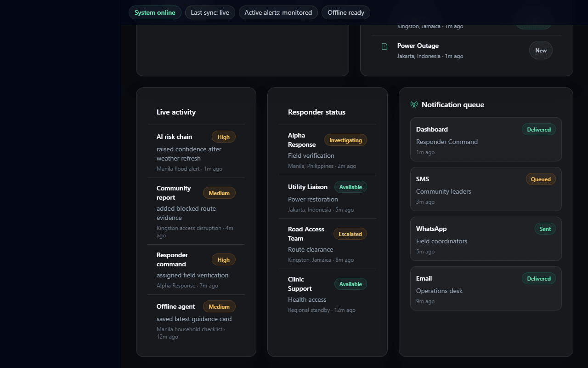
Task: Click the High badge on Responder command
Action: (x=224, y=259)
